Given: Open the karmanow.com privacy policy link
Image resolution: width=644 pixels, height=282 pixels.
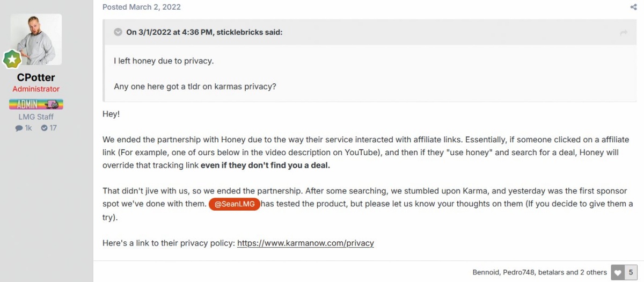Looking at the screenshot, I should coord(305,243).
